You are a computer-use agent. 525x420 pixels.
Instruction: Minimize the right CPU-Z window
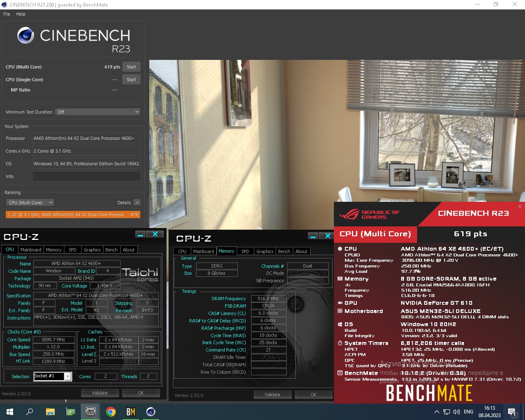point(313,236)
